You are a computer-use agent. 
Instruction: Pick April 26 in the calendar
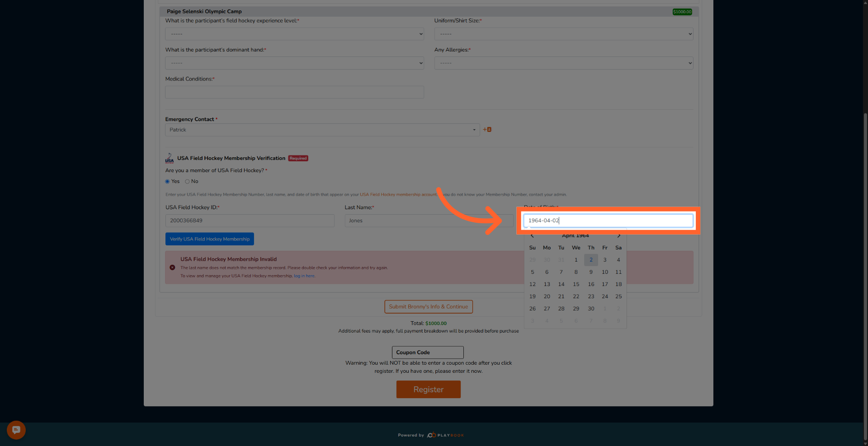point(533,309)
